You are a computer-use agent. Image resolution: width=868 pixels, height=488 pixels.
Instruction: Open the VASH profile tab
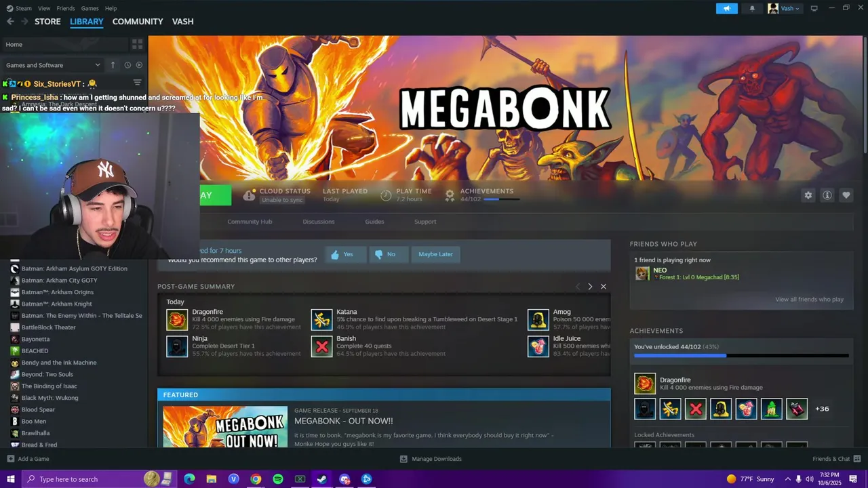click(183, 22)
